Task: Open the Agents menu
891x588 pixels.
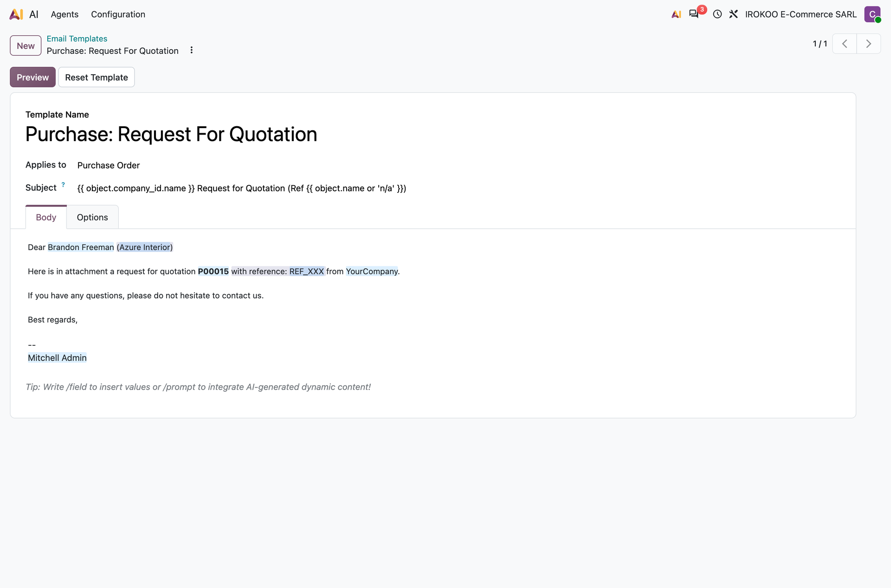Action: 65,14
